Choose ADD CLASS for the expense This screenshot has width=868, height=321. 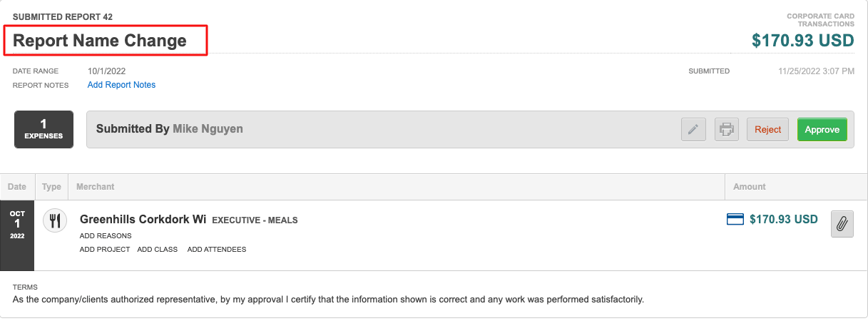(x=155, y=250)
